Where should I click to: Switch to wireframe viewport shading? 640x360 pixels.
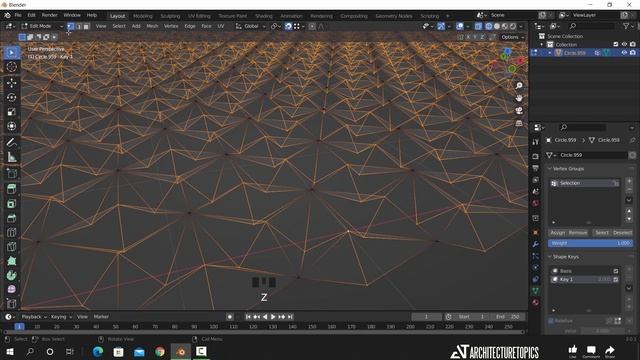point(489,26)
